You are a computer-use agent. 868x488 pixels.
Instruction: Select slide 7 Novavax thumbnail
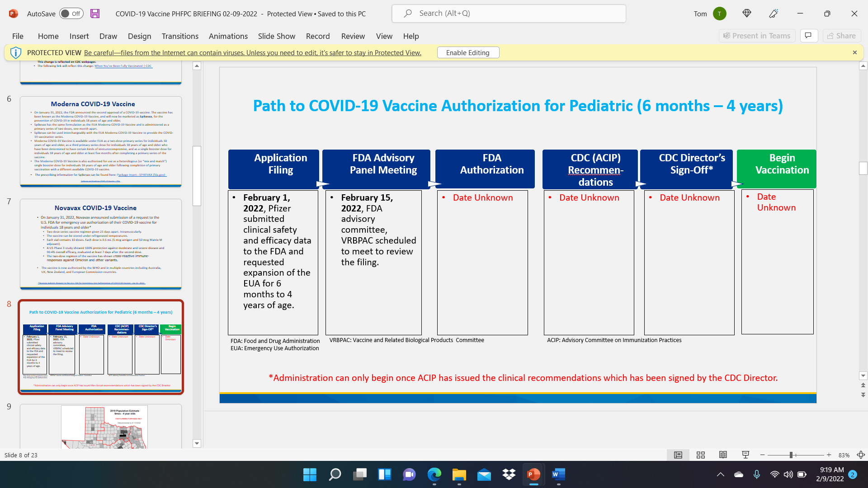101,244
